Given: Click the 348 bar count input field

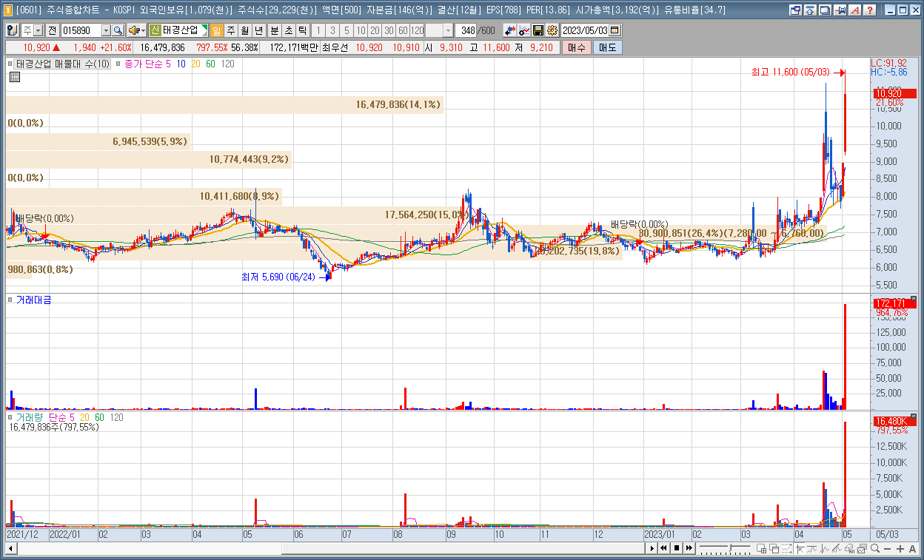Looking at the screenshot, I should (467, 30).
